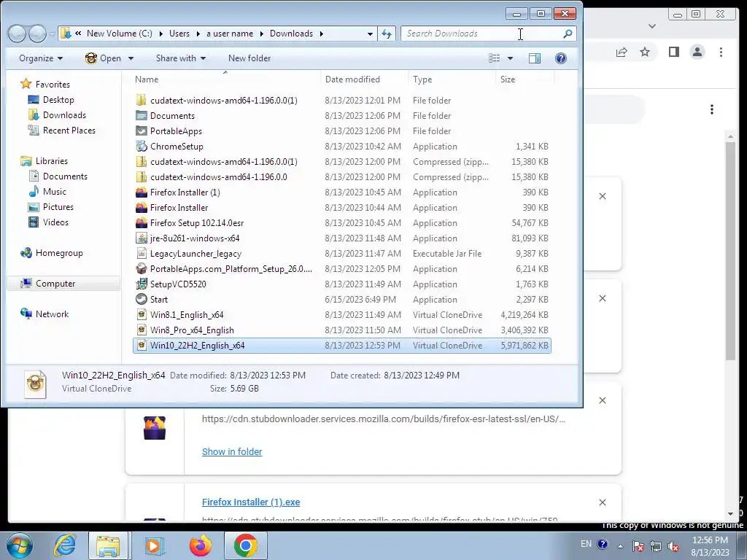The image size is (747, 560).
Task: Open Firefox from the taskbar
Action: click(200, 545)
